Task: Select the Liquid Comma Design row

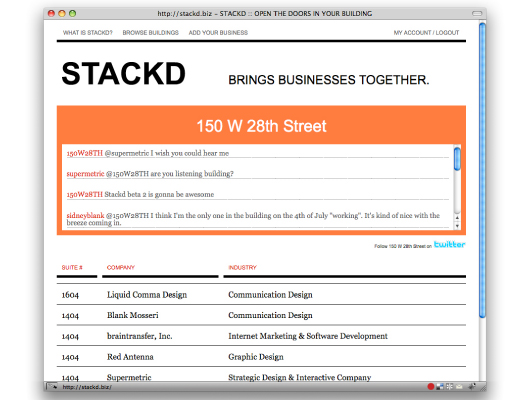Action: click(x=261, y=295)
